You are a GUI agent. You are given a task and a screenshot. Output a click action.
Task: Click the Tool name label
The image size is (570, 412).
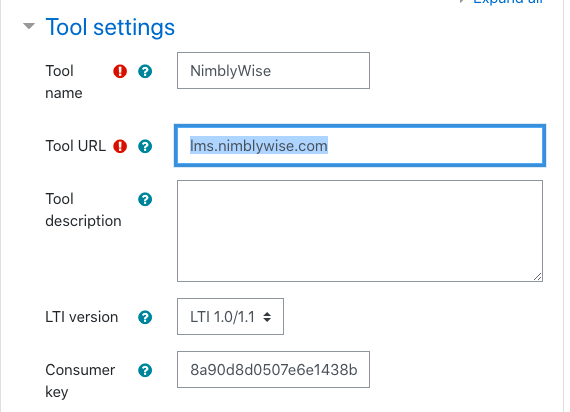pyautogui.click(x=64, y=82)
